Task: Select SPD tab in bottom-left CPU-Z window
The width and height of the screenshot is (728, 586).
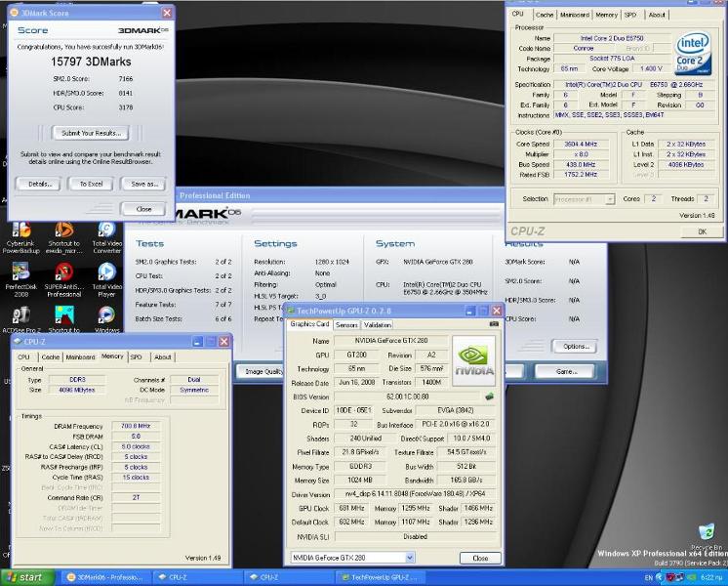Action: point(136,356)
